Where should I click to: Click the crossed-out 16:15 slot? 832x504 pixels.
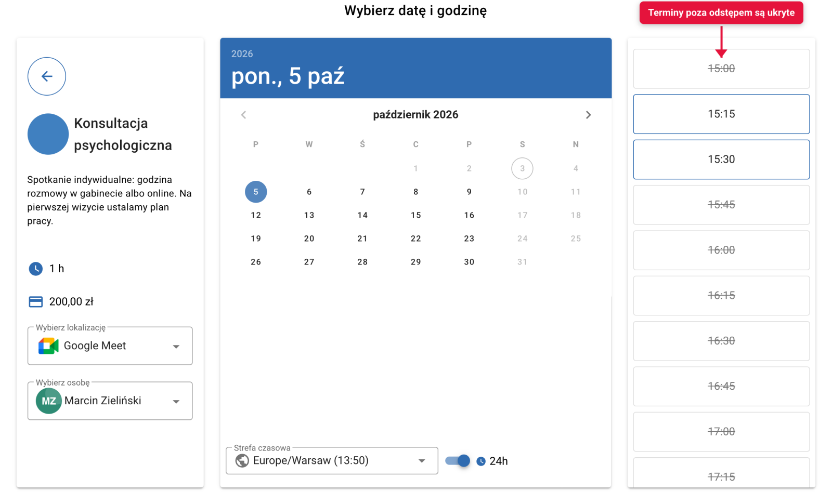[721, 296]
